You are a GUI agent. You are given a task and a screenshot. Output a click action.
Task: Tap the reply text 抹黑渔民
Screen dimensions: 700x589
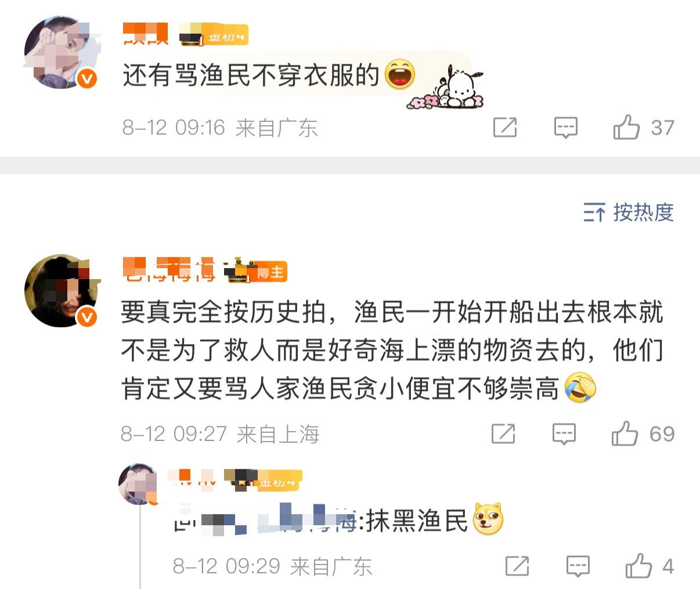[416, 521]
